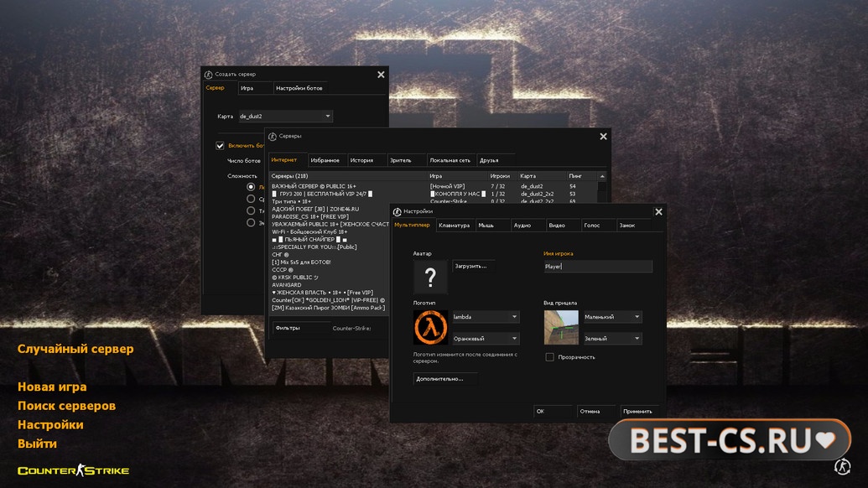Viewport: 868px width, 488px height.
Task: Click the Counter-Strike logo at bottom left
Action: click(x=74, y=470)
